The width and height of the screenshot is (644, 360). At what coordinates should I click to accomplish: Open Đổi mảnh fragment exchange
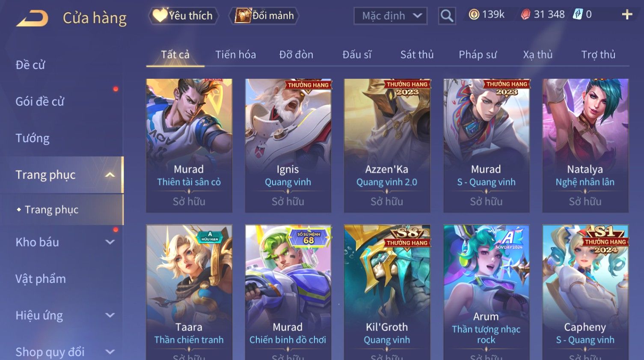pyautogui.click(x=264, y=16)
